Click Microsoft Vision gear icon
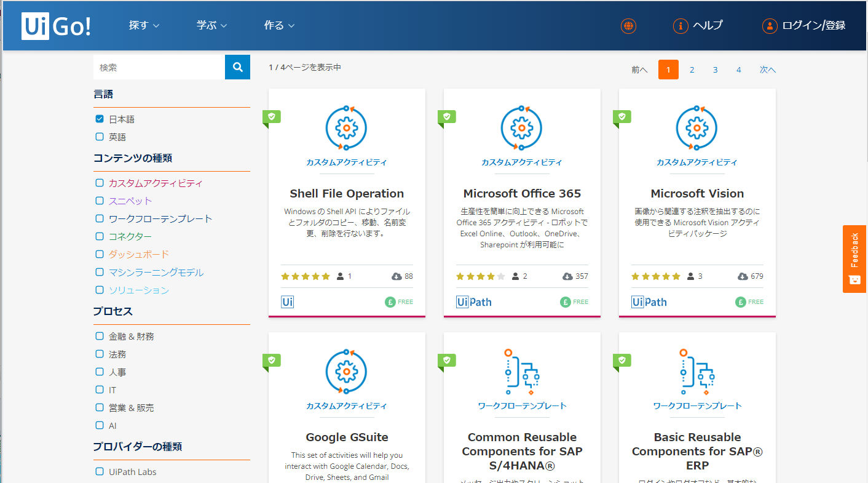Screen dimensions: 868x483 point(696,128)
